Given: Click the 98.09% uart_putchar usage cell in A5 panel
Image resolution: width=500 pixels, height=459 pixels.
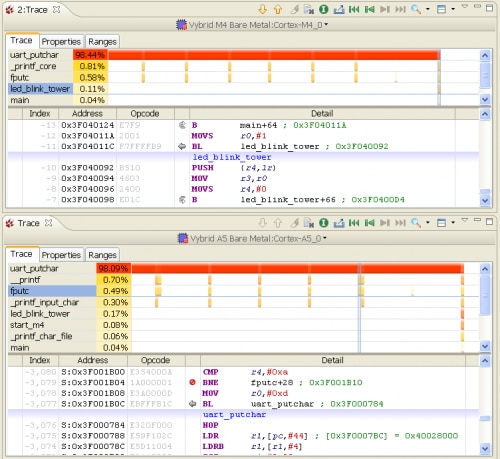Looking at the screenshot, I should pyautogui.click(x=113, y=268).
